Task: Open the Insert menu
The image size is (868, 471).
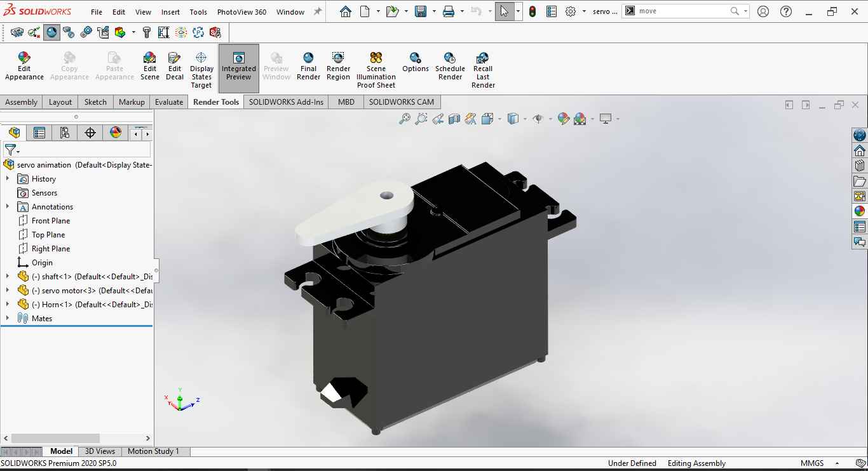Action: (170, 12)
